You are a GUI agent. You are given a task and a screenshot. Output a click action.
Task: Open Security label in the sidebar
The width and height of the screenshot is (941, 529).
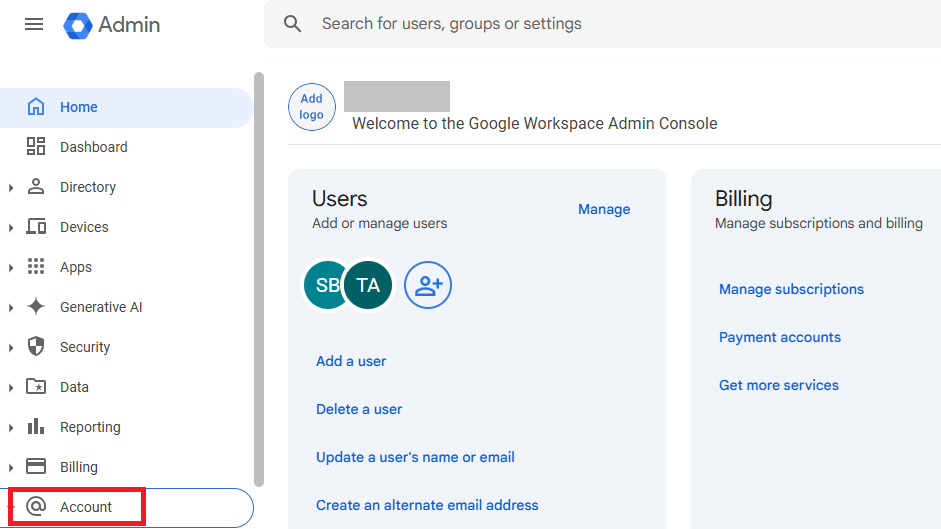[85, 347]
